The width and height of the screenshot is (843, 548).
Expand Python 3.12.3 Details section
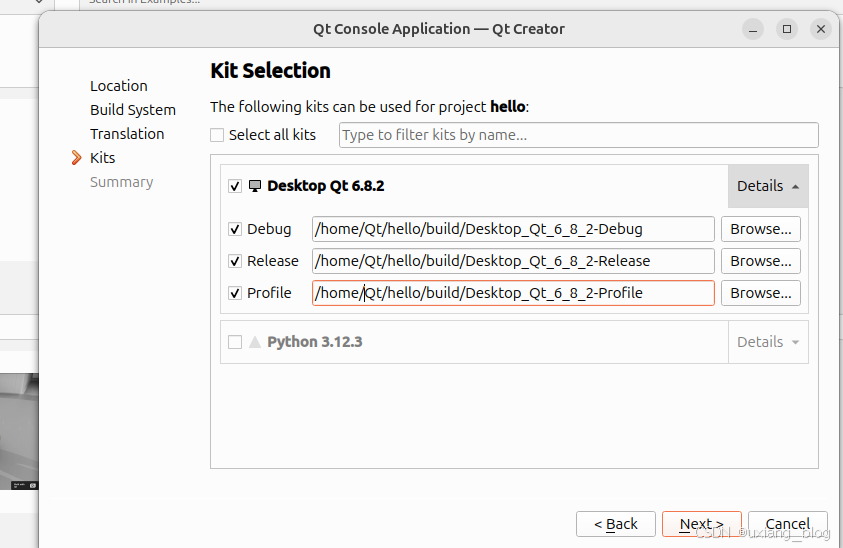pyautogui.click(x=768, y=342)
